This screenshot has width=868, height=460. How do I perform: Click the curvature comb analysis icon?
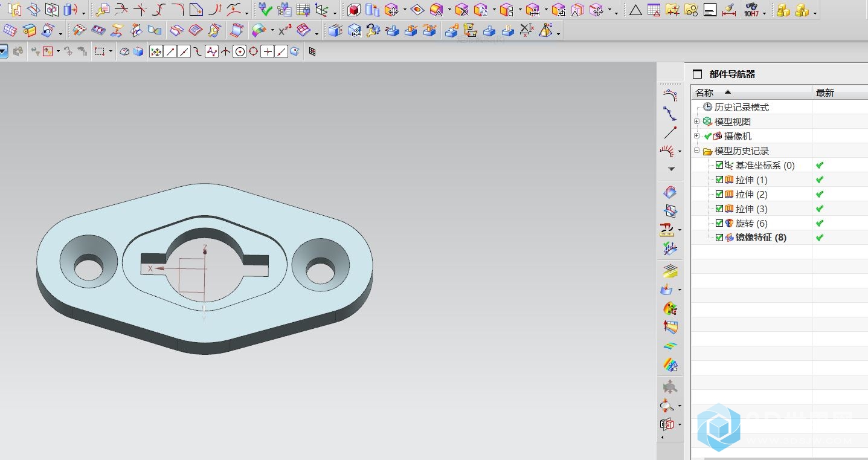(667, 151)
